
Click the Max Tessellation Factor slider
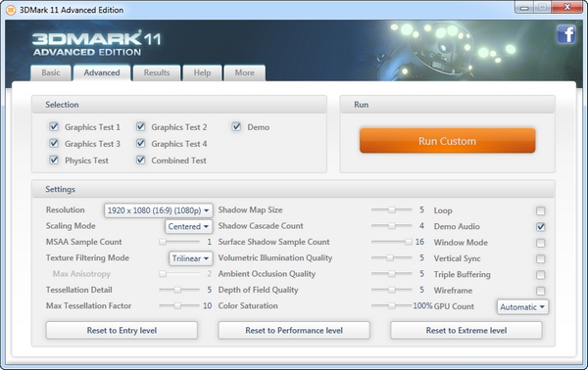point(179,306)
